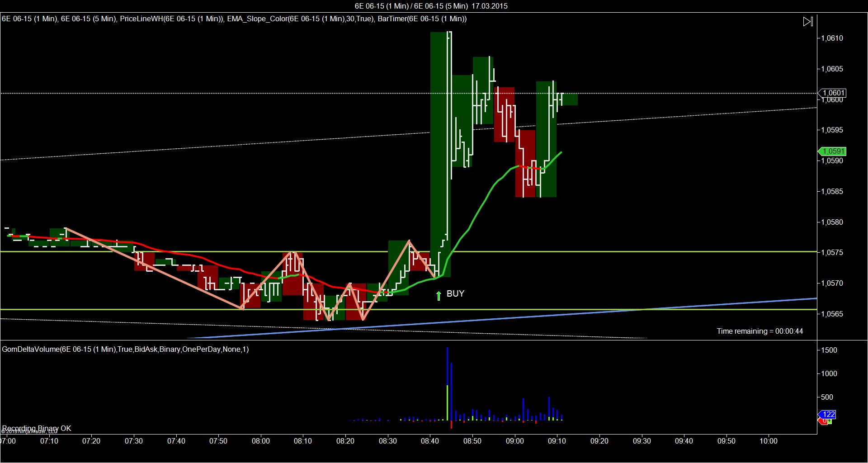Click the 1,0575 price axis label
The image size is (868, 463).
click(x=832, y=253)
